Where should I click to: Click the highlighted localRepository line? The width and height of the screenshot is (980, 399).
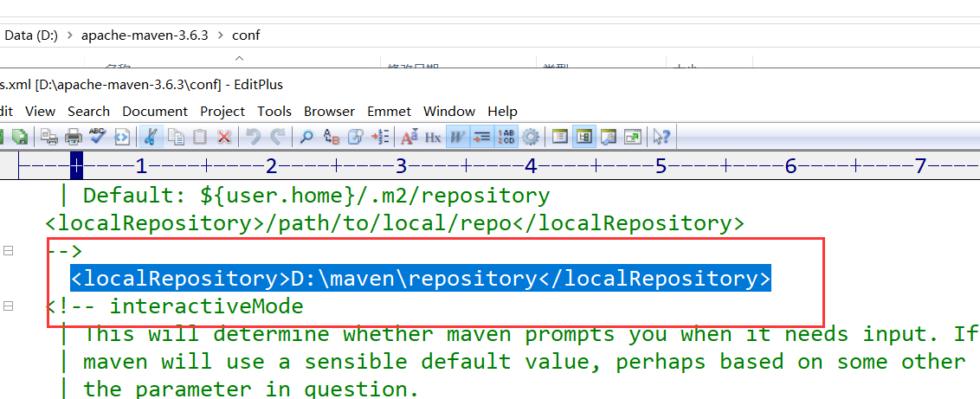point(420,279)
